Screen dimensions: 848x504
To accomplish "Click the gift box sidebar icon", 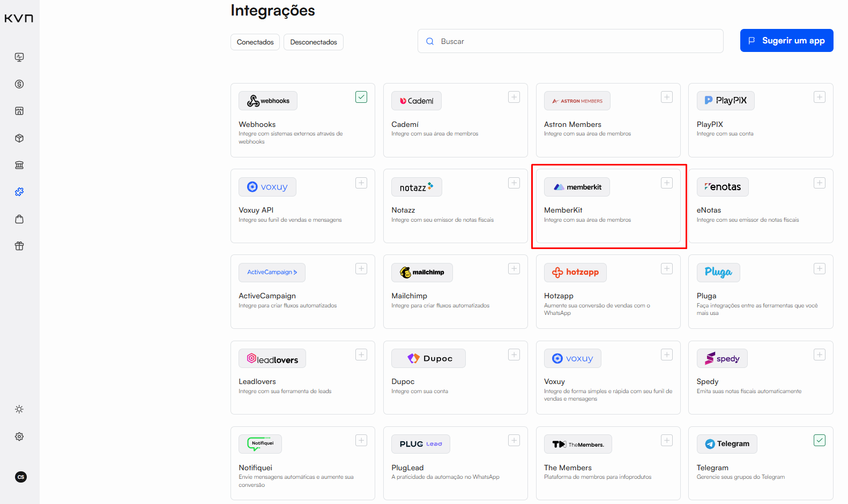I will 19,246.
